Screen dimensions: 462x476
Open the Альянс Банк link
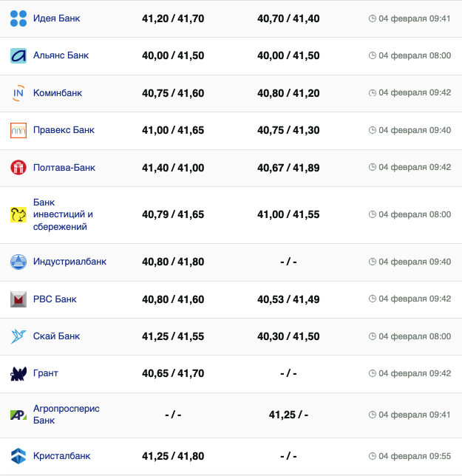click(x=61, y=55)
